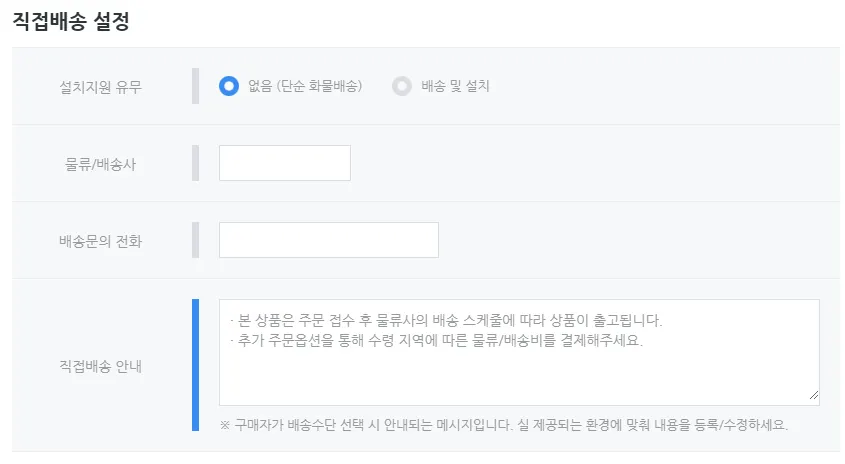Image resolution: width=845 pixels, height=464 pixels.
Task: Click the gray bar beside 설치지원 유무
Action: (x=195, y=86)
